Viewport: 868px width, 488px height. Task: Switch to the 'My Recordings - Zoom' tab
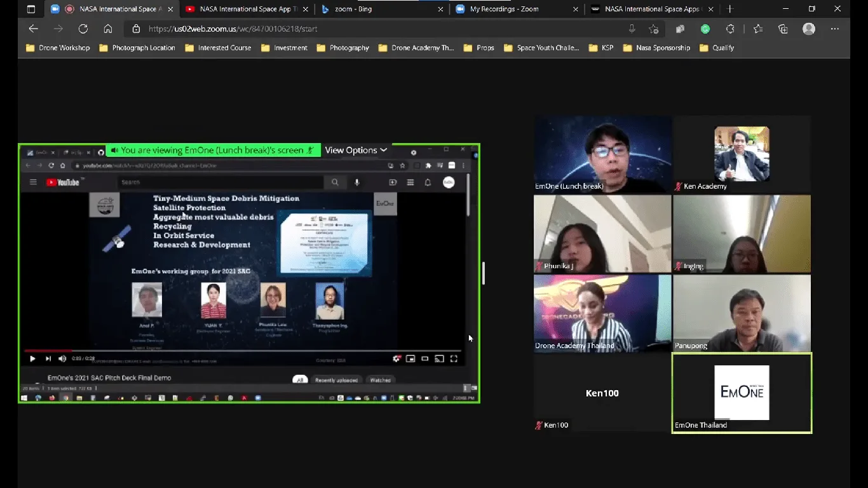click(517, 10)
